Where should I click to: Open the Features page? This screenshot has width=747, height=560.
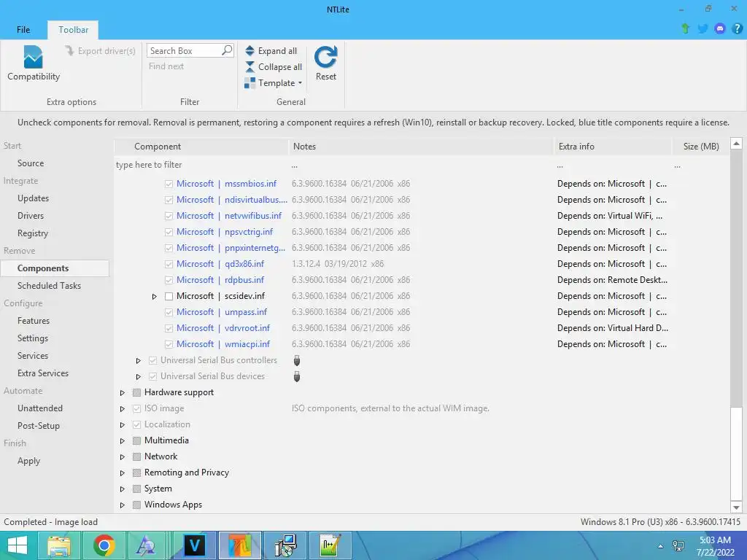pos(34,321)
